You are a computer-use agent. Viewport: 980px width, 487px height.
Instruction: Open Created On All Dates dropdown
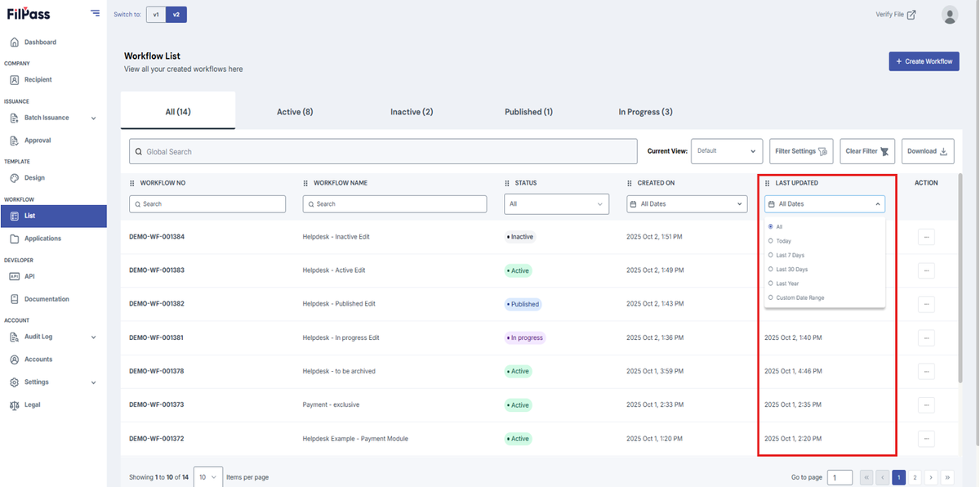tap(686, 204)
